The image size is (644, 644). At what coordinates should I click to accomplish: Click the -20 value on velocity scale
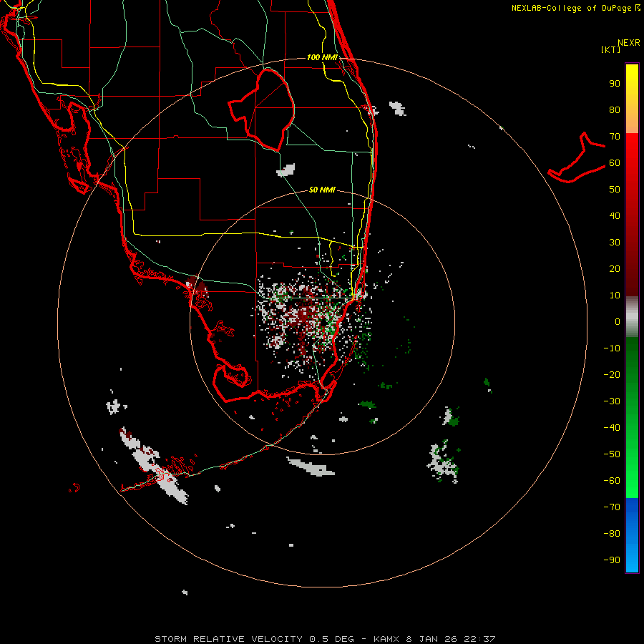coord(612,374)
